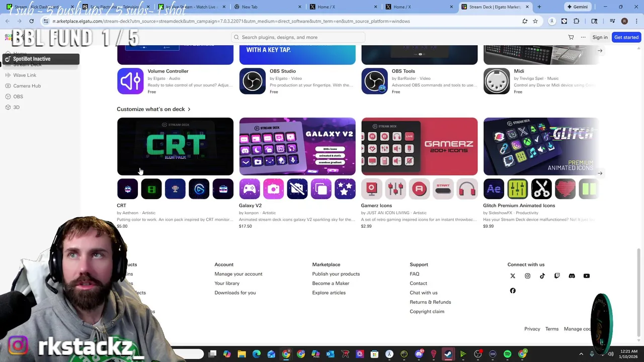Open Spotify from the taskbar
The width and height of the screenshot is (644, 362).
coord(507,354)
